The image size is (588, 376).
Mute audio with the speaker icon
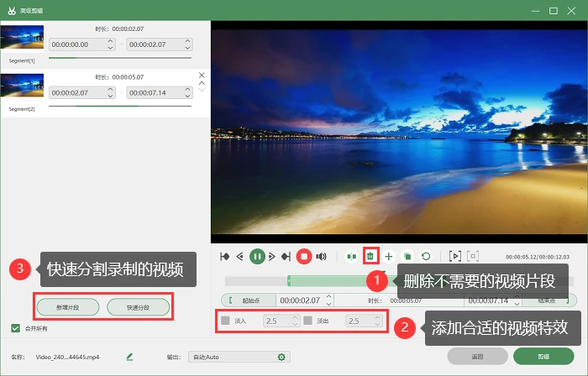(321, 257)
